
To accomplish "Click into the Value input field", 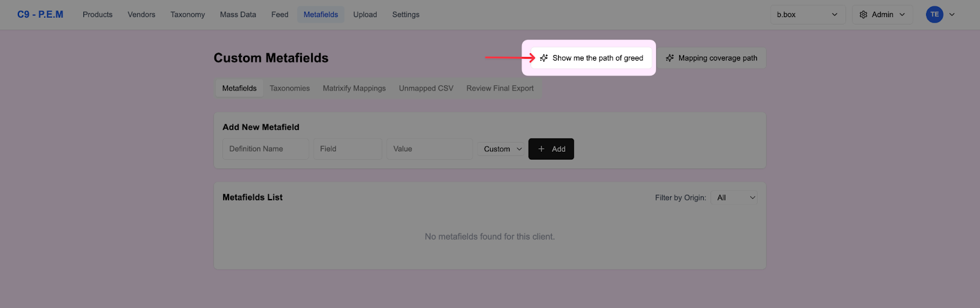I will pyautogui.click(x=429, y=149).
